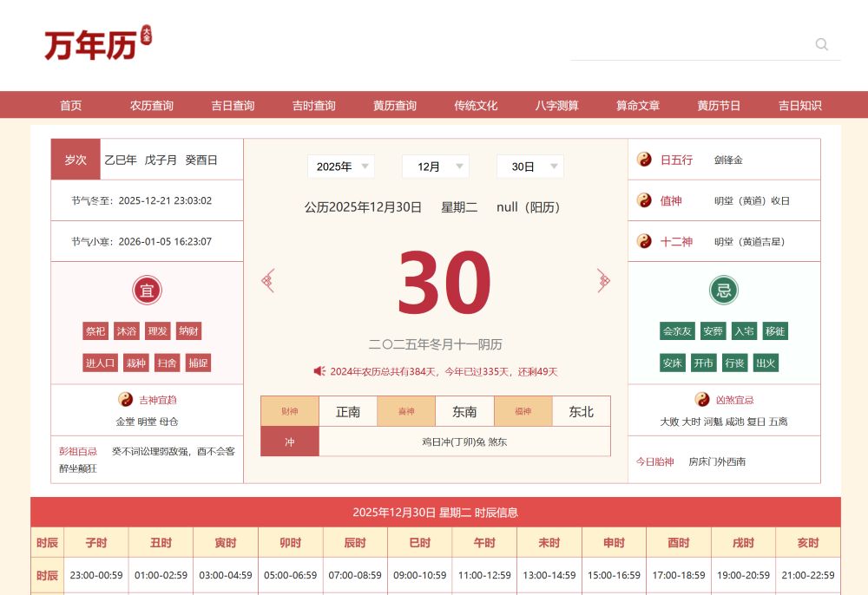Click the right arrow to view next day
This screenshot has height=595, width=868.
[604, 280]
